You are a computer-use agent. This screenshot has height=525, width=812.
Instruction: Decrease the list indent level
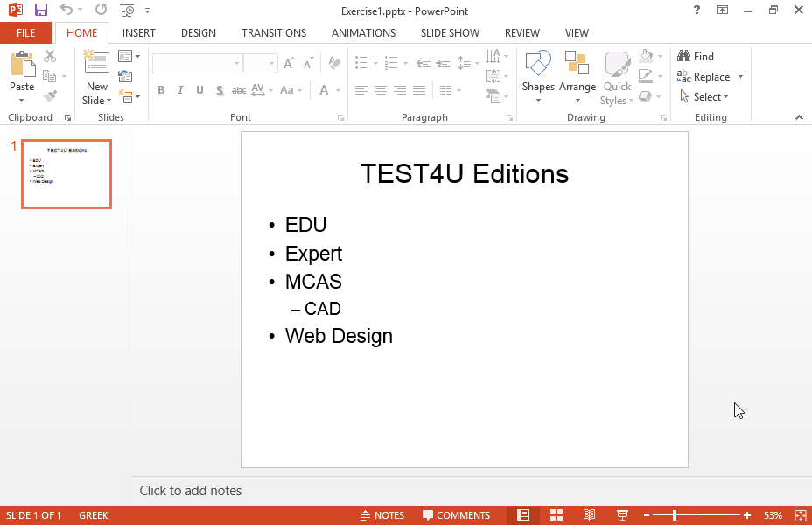tap(423, 63)
